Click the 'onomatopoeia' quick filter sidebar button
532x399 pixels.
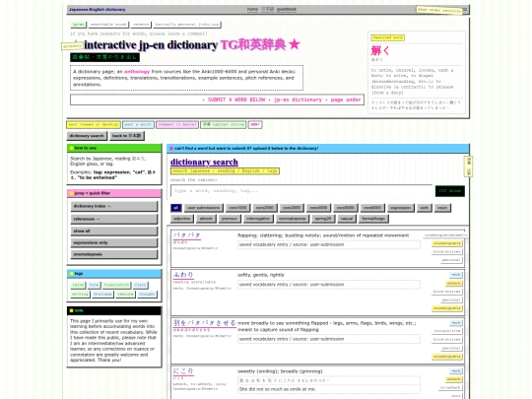[x=114, y=254]
